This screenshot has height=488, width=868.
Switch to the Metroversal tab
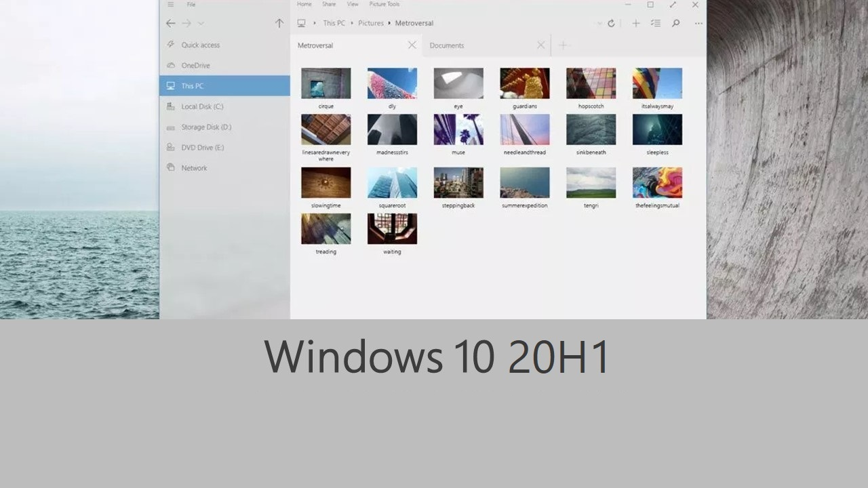click(356, 45)
